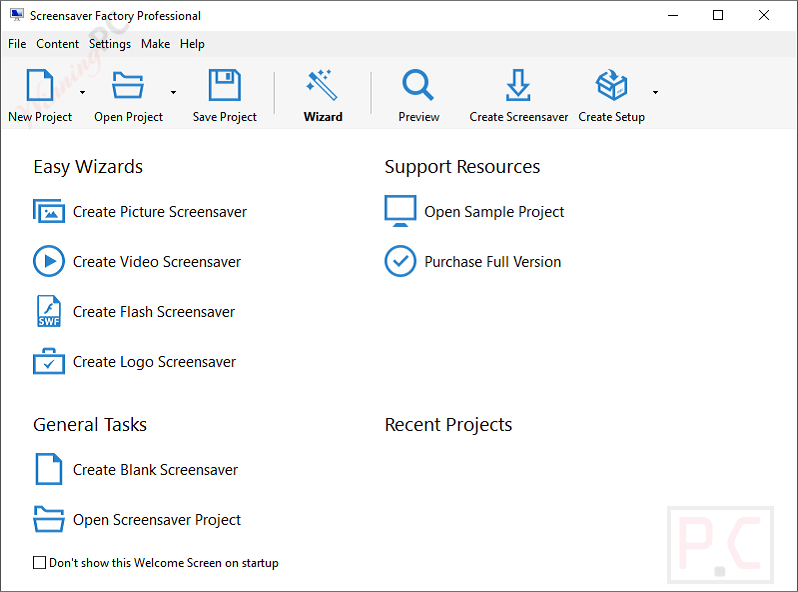Click the Create Logo Screensaver link
Viewport: 798px width, 592px height.
tap(154, 361)
